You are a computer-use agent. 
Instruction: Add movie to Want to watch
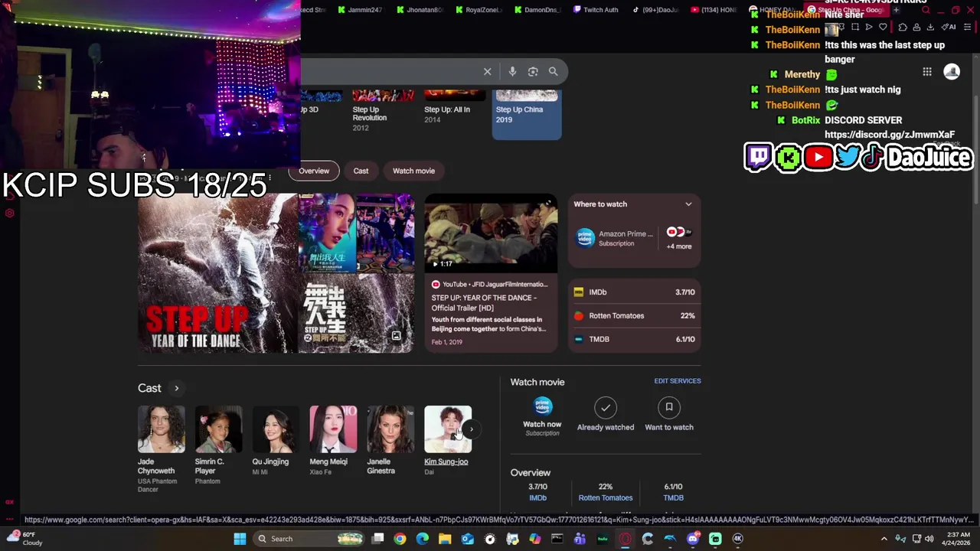pos(669,414)
